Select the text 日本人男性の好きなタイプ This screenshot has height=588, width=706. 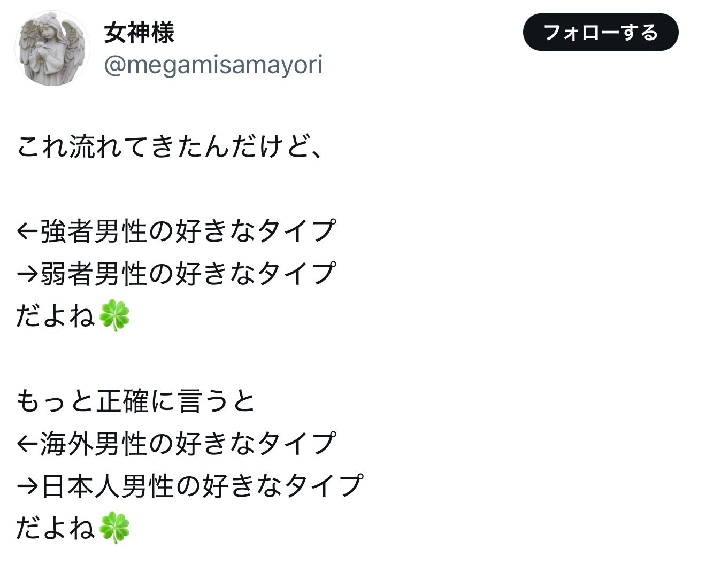tap(202, 485)
